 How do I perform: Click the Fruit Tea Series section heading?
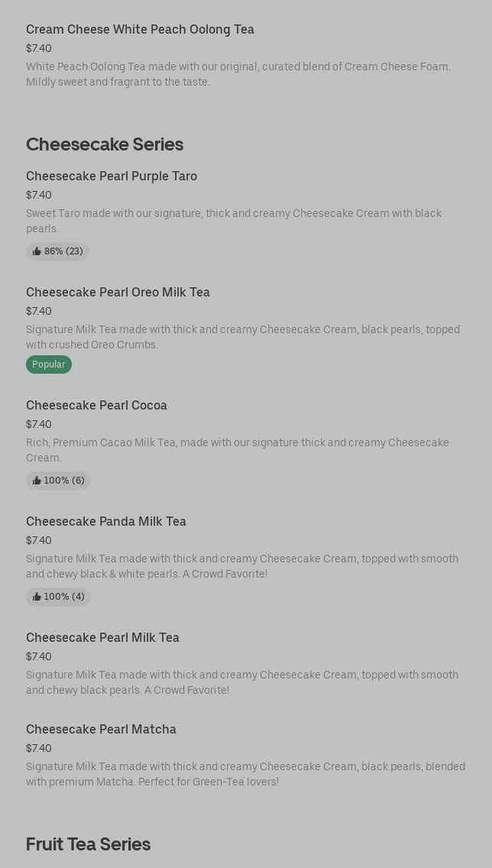pos(88,844)
